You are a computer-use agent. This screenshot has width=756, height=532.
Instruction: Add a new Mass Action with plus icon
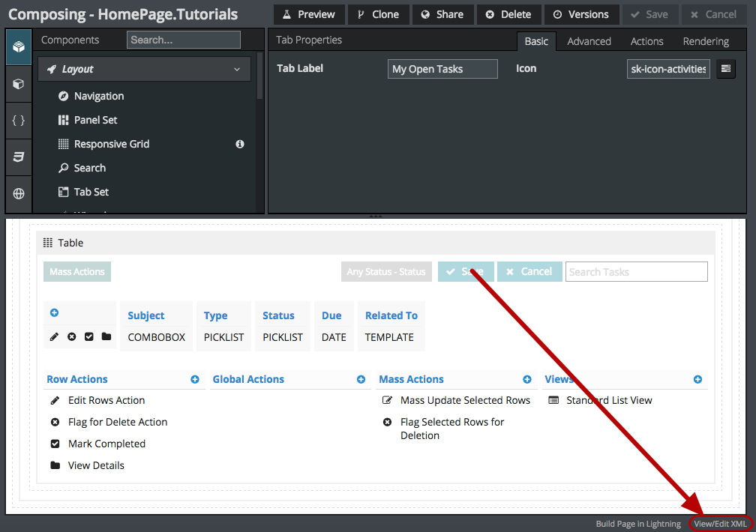click(x=527, y=380)
